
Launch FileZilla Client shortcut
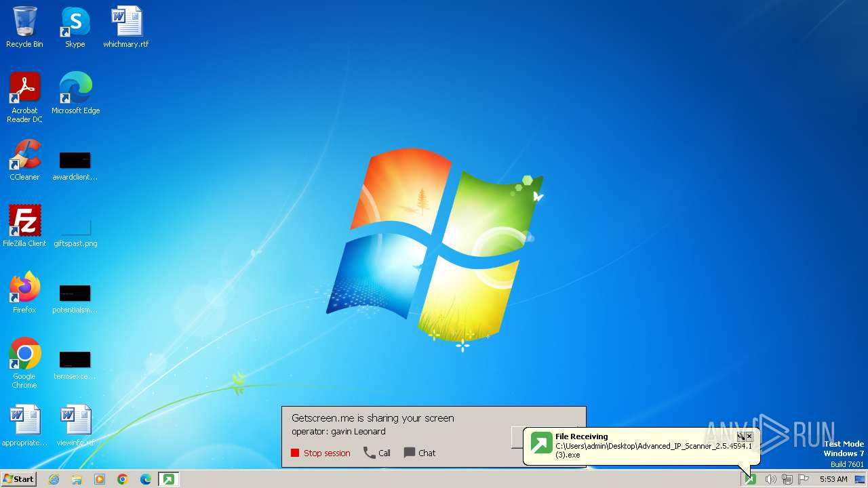[24, 226]
